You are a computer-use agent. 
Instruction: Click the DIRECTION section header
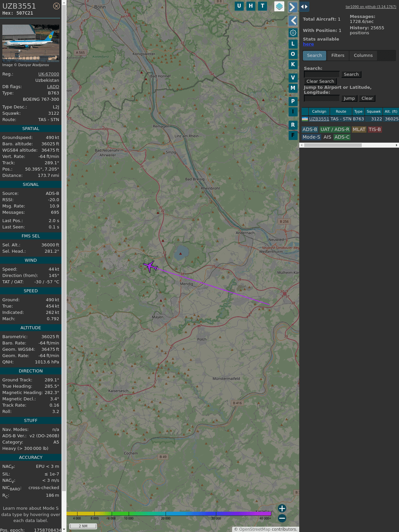(31, 371)
